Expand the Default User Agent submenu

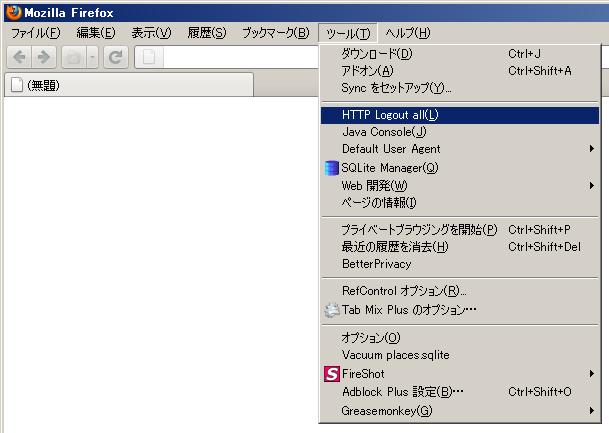592,149
